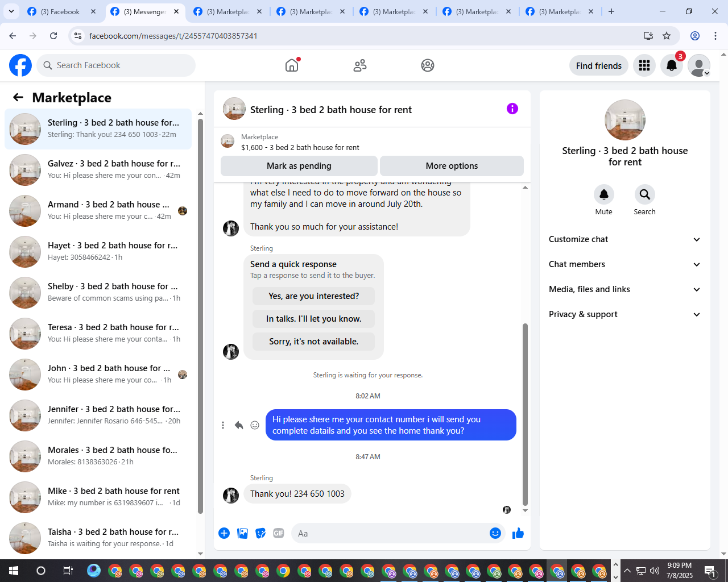Image resolution: width=728 pixels, height=582 pixels.
Task: React to the sent message smiley
Action: (x=255, y=425)
